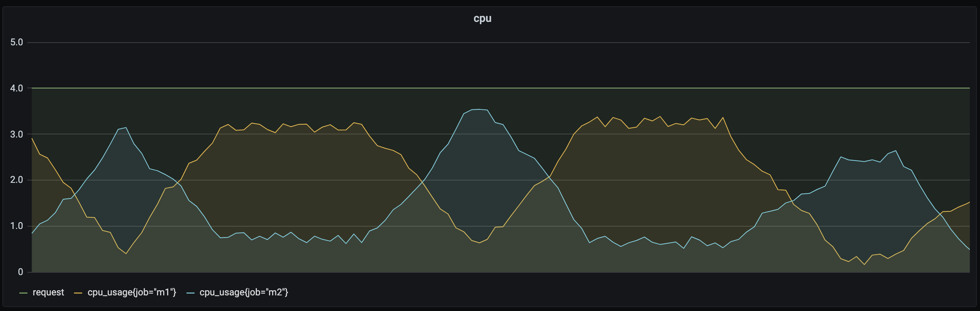980x311 pixels.
Task: Click the green request legend color swatch
Action: [x=23, y=293]
